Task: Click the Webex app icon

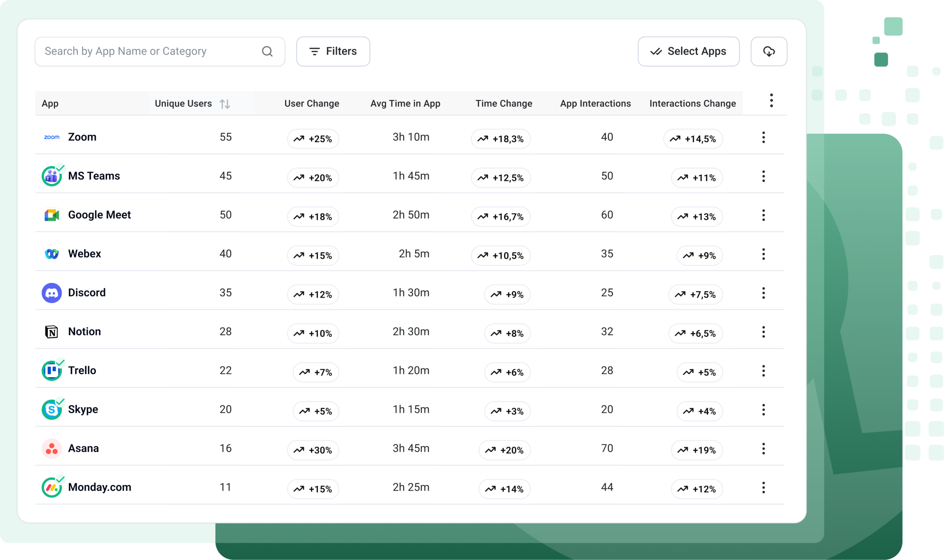Action: click(x=52, y=254)
